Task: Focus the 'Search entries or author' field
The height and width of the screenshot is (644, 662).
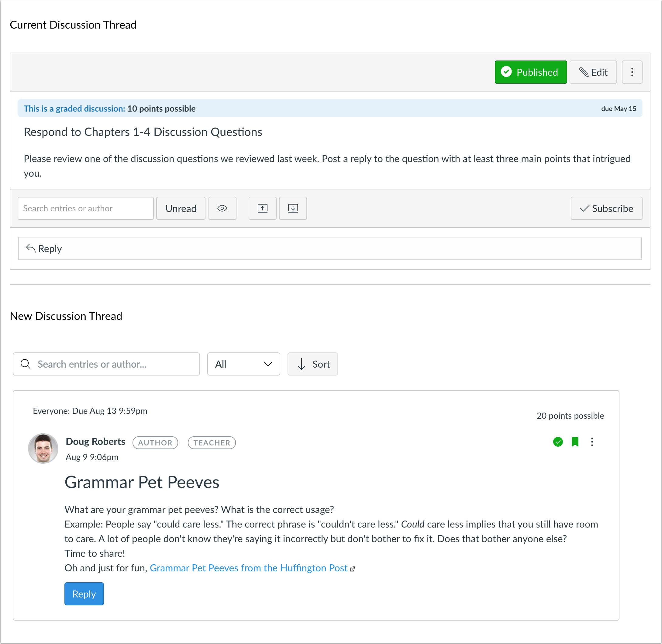Action: 85,208
